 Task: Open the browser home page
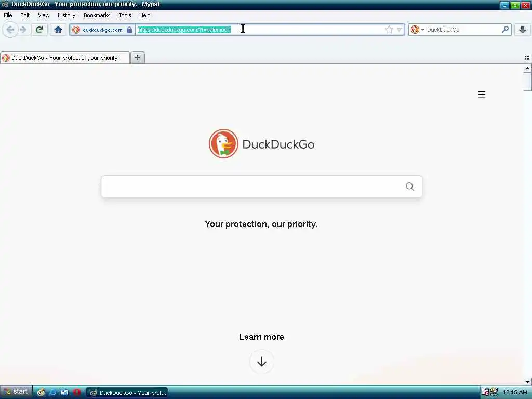point(58,30)
